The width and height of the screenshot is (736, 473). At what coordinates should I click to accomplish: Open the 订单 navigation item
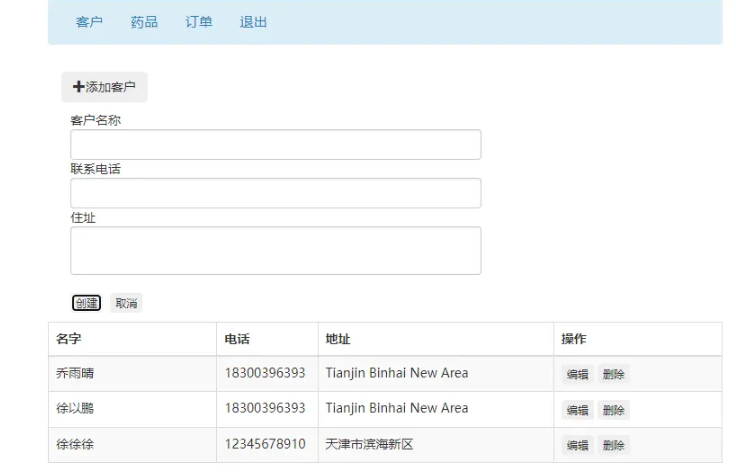(199, 22)
